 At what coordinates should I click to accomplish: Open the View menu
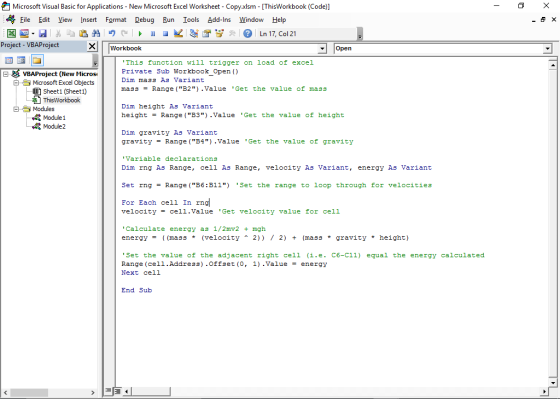pyautogui.click(x=65, y=20)
